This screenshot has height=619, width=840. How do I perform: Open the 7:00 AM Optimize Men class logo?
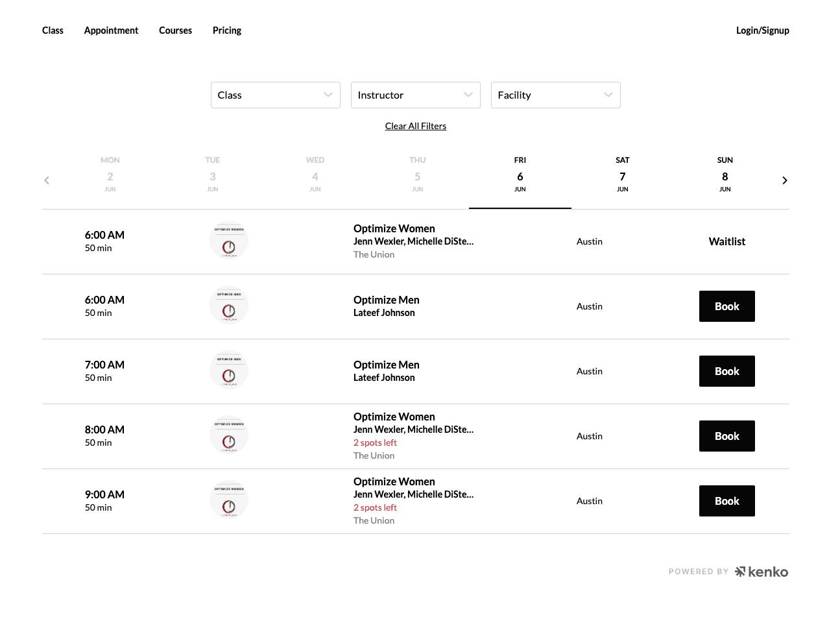tap(229, 370)
